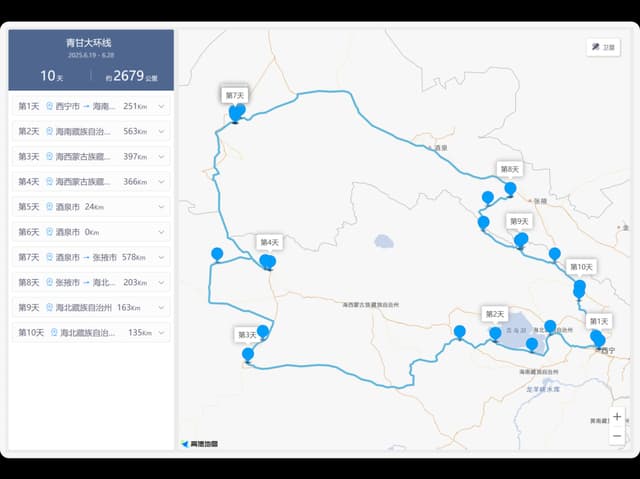Click the 第10天 map label
The height and width of the screenshot is (479, 640).
click(x=581, y=267)
